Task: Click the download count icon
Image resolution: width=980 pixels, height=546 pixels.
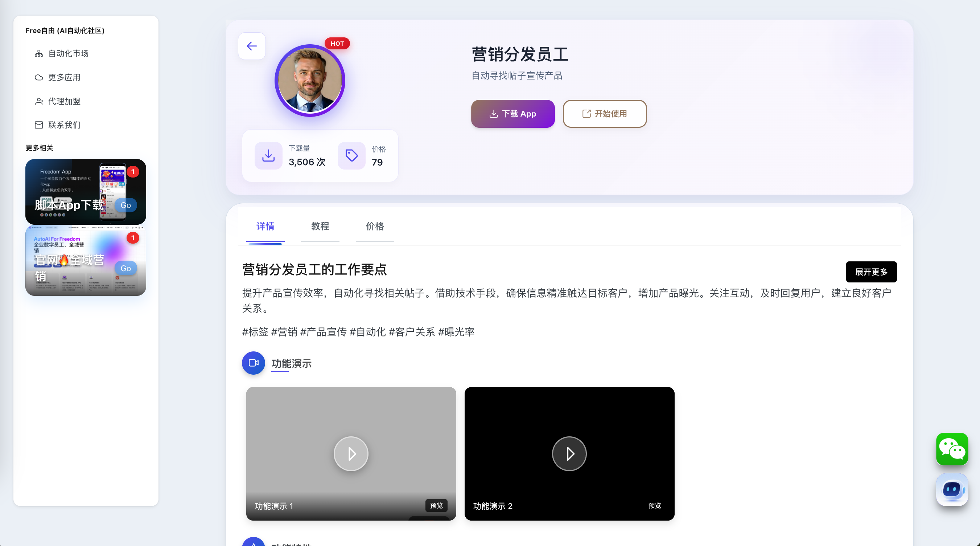Action: 268,155
